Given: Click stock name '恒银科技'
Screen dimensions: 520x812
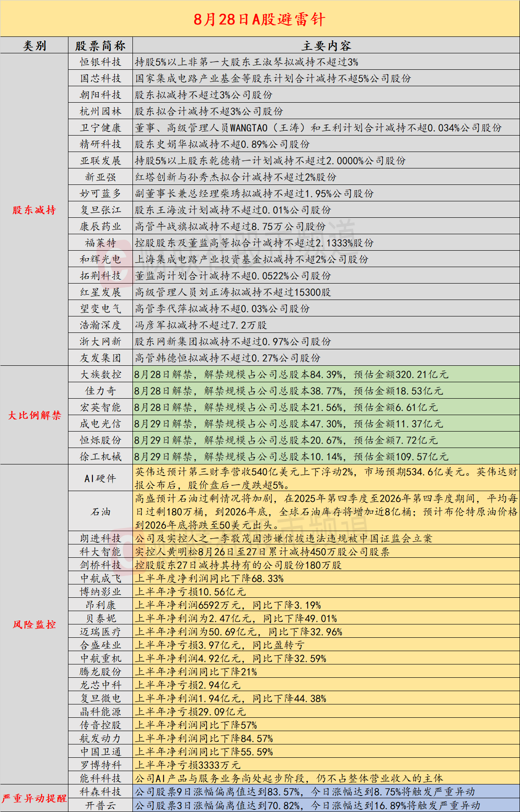Looking at the screenshot, I should coord(100,62).
